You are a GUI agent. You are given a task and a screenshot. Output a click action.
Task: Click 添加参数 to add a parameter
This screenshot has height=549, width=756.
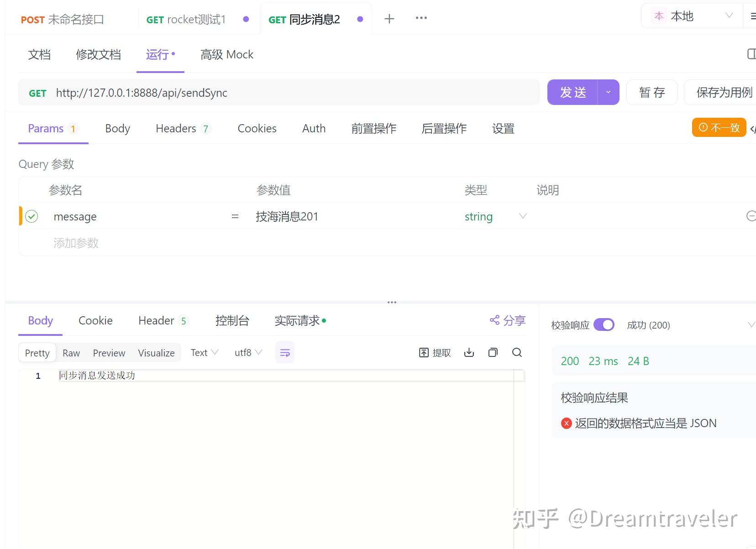tap(76, 242)
